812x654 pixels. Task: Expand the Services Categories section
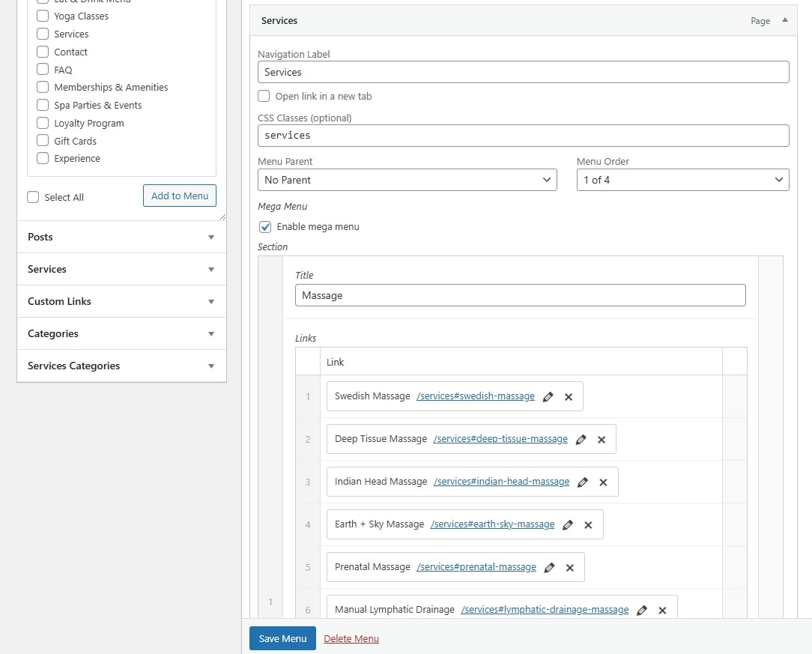pos(121,366)
